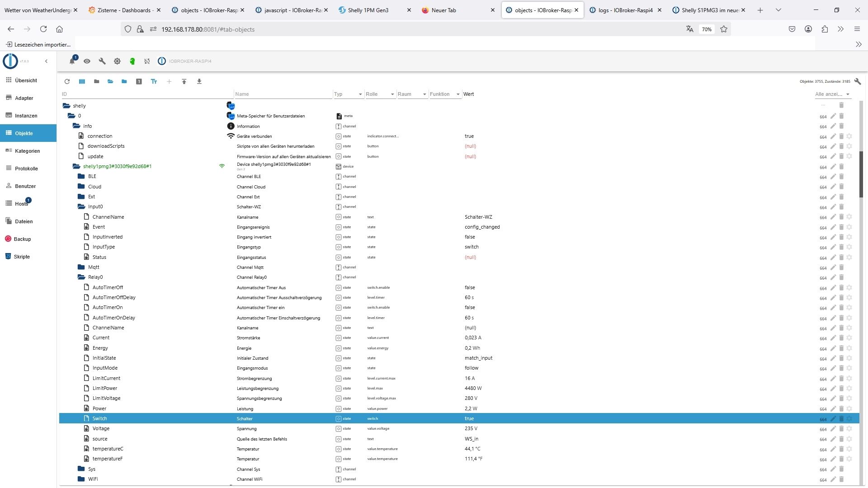Viewport: 868px width, 488px height.
Task: Toggle the object visibility eye icon
Action: (x=87, y=61)
